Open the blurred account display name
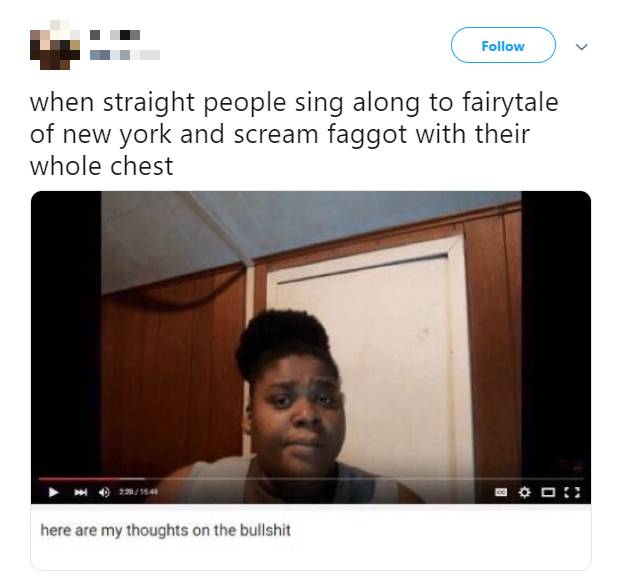This screenshot has width=619, height=579. point(115,35)
